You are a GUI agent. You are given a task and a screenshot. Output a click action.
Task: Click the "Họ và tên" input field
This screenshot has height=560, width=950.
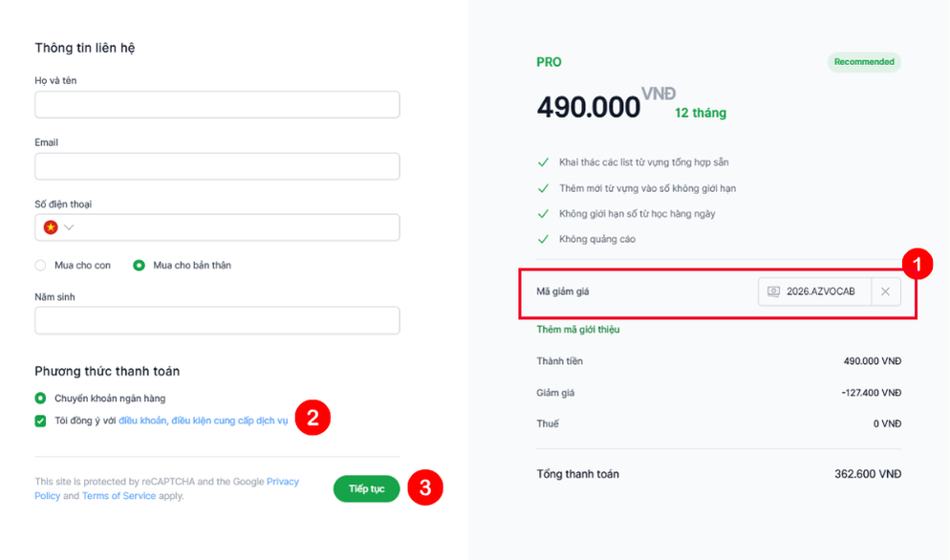(217, 104)
